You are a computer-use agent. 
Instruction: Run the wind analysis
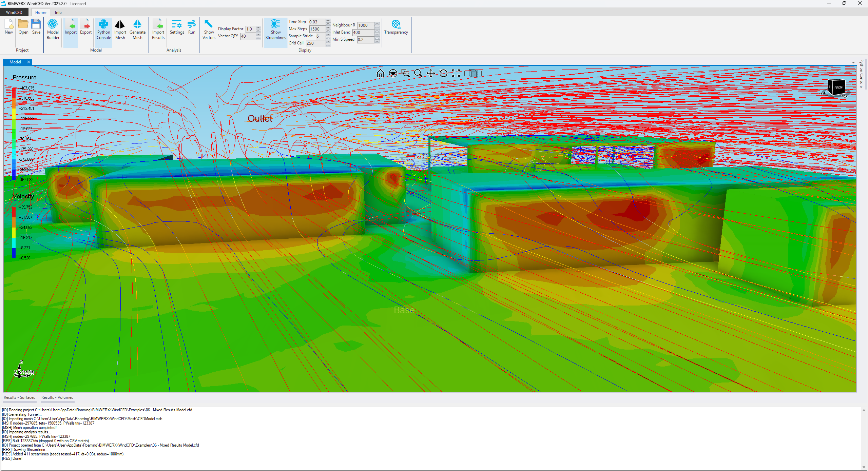[191, 27]
